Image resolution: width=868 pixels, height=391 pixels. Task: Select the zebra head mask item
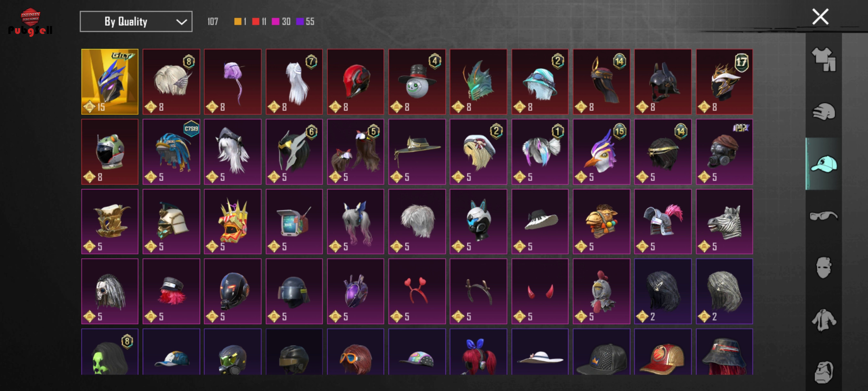(724, 221)
